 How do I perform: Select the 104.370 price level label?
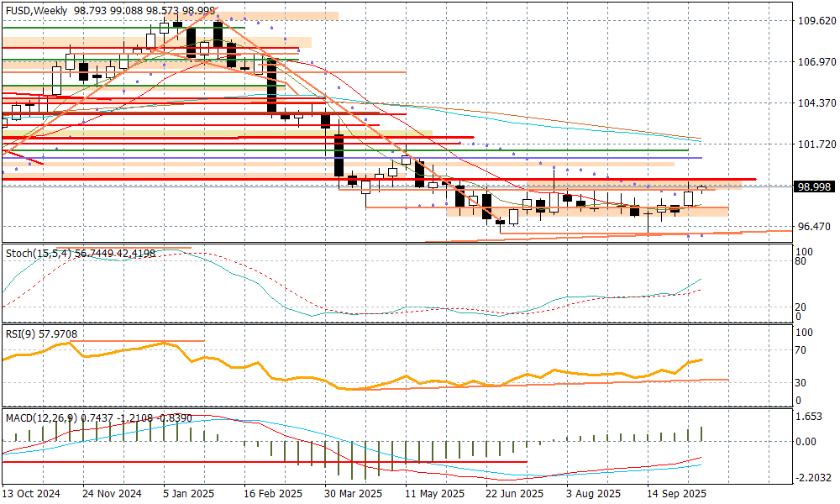(813, 103)
